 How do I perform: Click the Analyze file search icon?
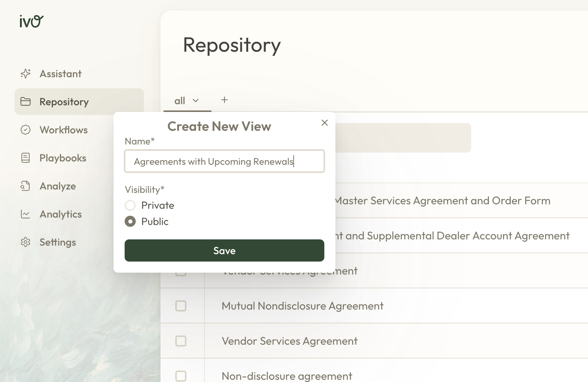[x=26, y=186]
